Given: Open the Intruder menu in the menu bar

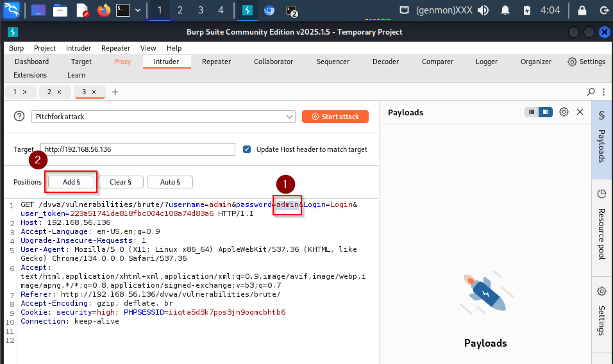Looking at the screenshot, I should pyautogui.click(x=78, y=48).
